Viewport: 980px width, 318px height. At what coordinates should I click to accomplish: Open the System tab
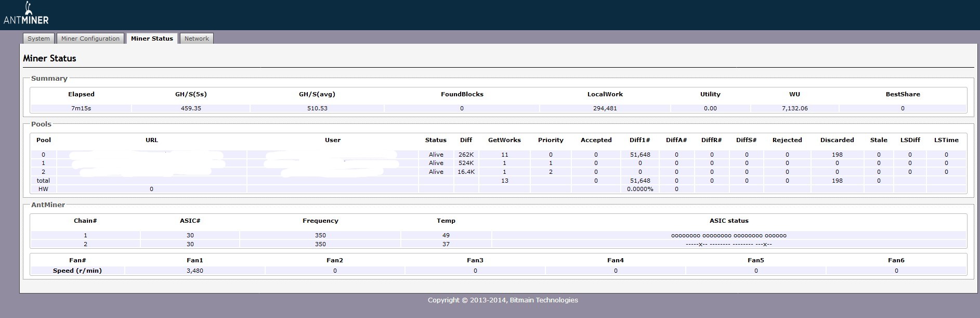[38, 39]
